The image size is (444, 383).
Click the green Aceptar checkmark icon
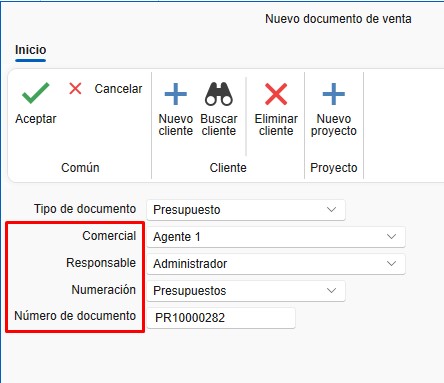point(36,93)
